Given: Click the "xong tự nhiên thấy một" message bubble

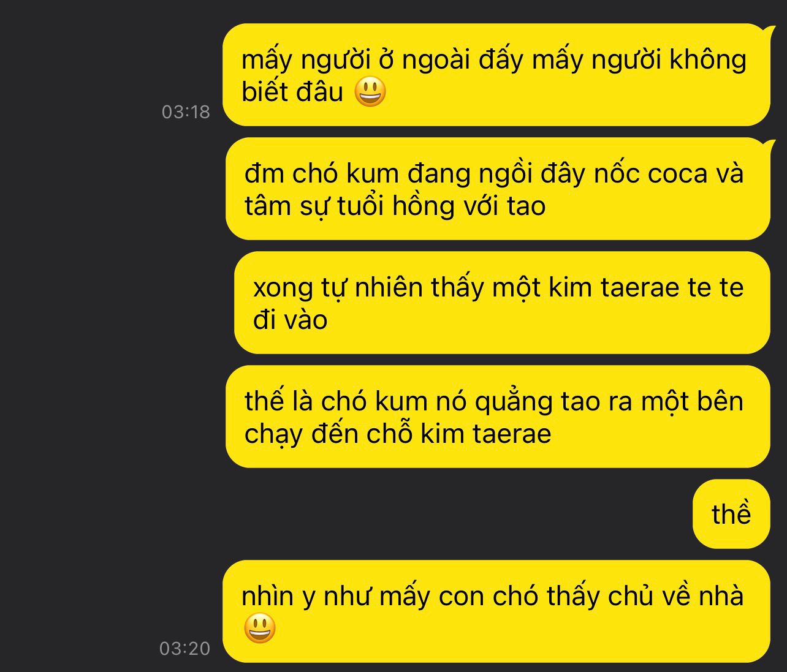Looking at the screenshot, I should [x=502, y=303].
